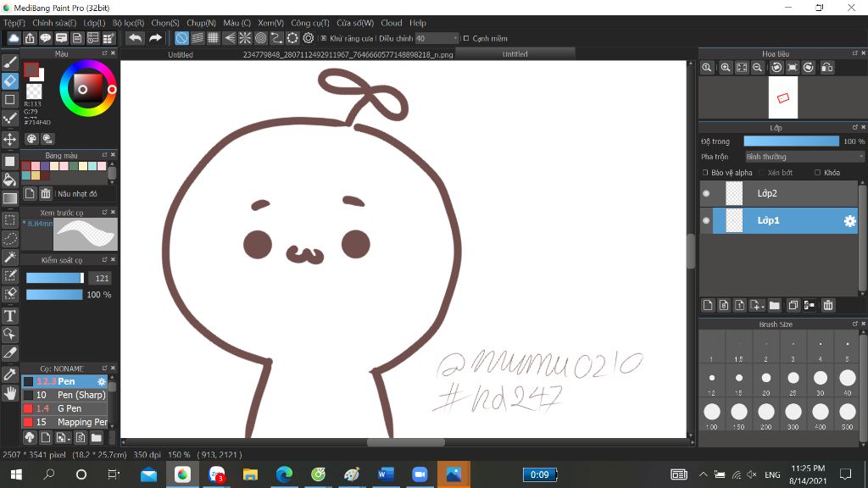Click the canvas horizontal scrollbar
Screen dimensions: 868x488
(406, 442)
